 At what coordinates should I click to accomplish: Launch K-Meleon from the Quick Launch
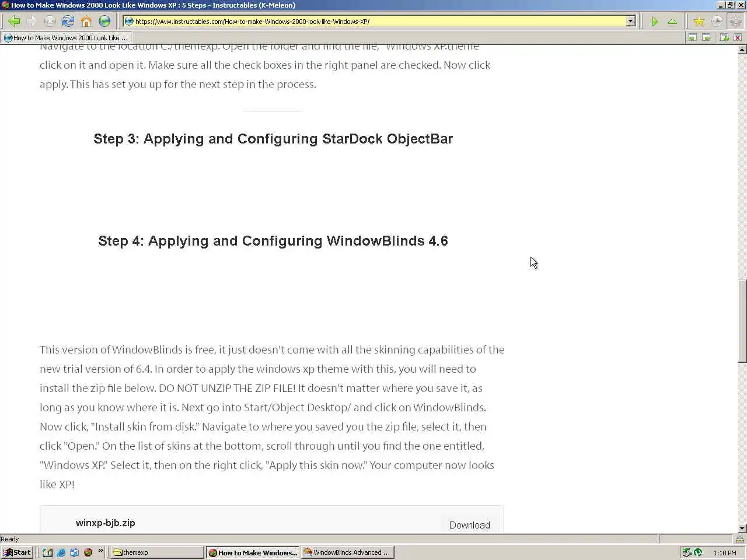click(88, 552)
